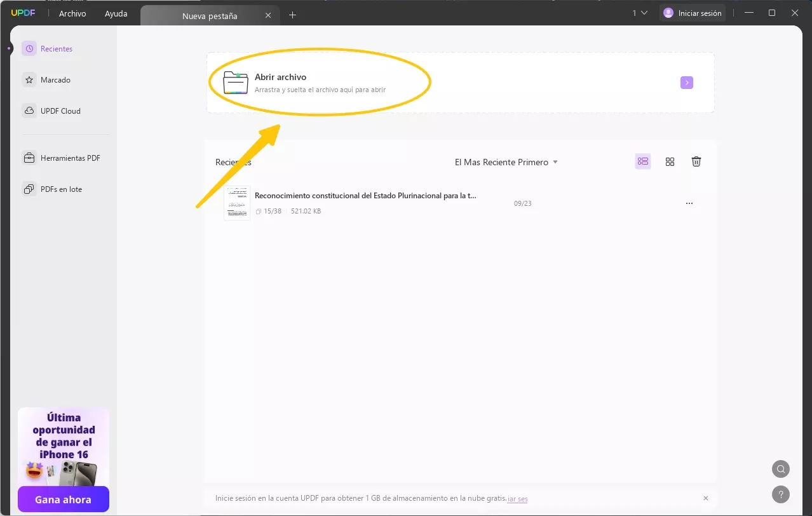Viewport: 812px width, 516px height.
Task: Expand the window count dropdown
Action: click(x=640, y=13)
